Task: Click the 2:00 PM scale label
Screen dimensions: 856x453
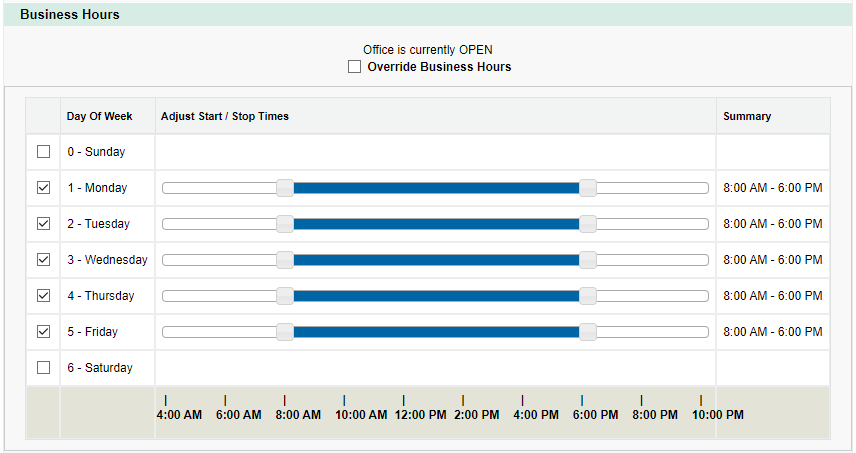Action: pyautogui.click(x=477, y=415)
